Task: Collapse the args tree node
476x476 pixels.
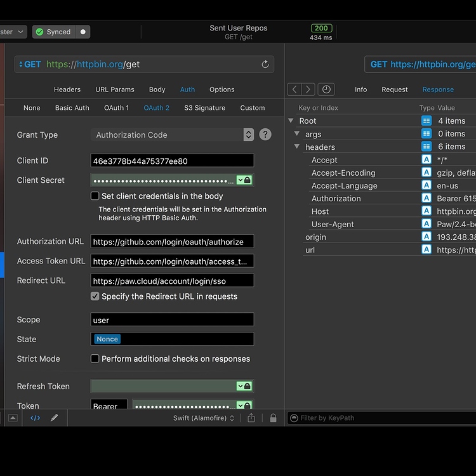Action: click(x=297, y=133)
